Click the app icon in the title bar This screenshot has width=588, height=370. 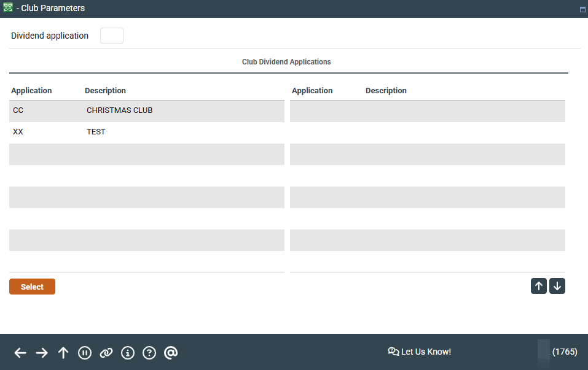[x=8, y=8]
